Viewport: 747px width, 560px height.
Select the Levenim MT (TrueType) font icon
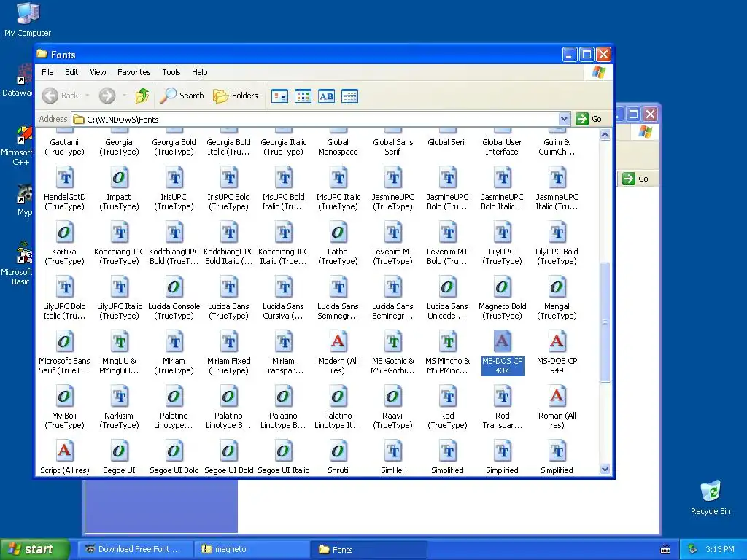click(393, 233)
